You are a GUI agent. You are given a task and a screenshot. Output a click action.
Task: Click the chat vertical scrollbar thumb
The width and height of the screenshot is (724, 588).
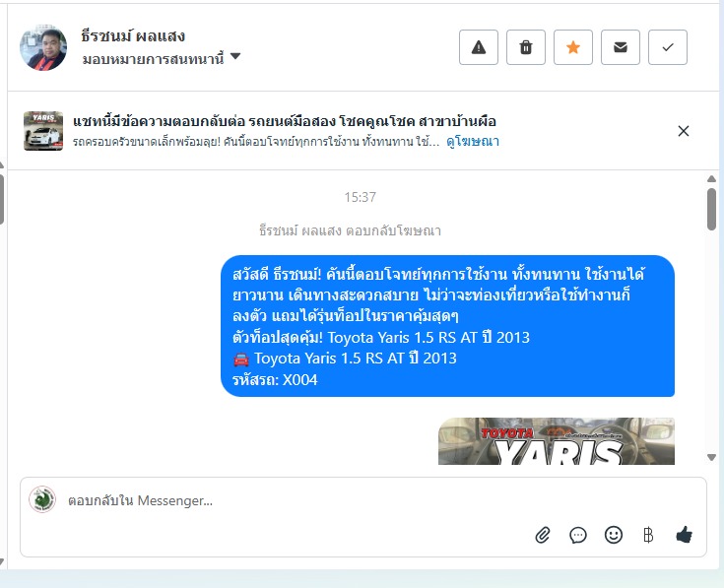[x=711, y=209]
